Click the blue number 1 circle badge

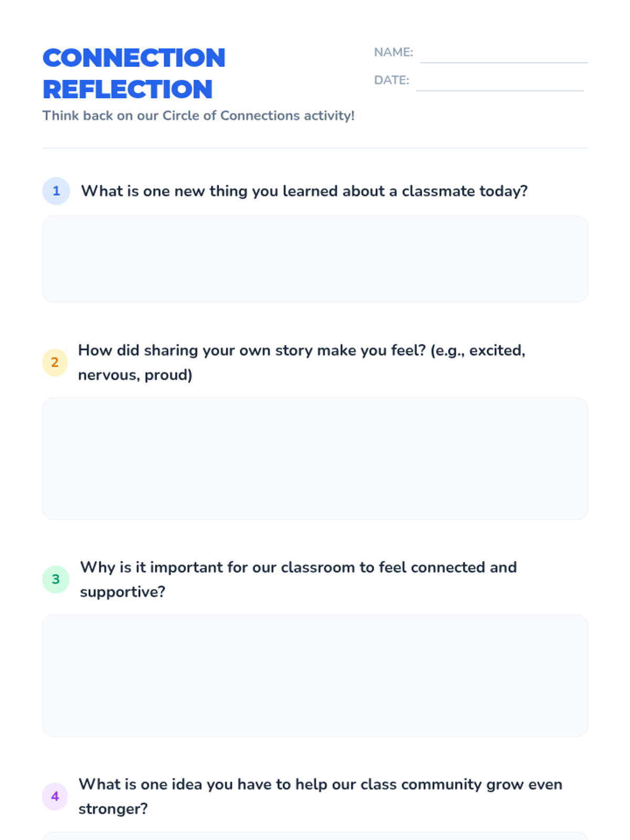[56, 191]
